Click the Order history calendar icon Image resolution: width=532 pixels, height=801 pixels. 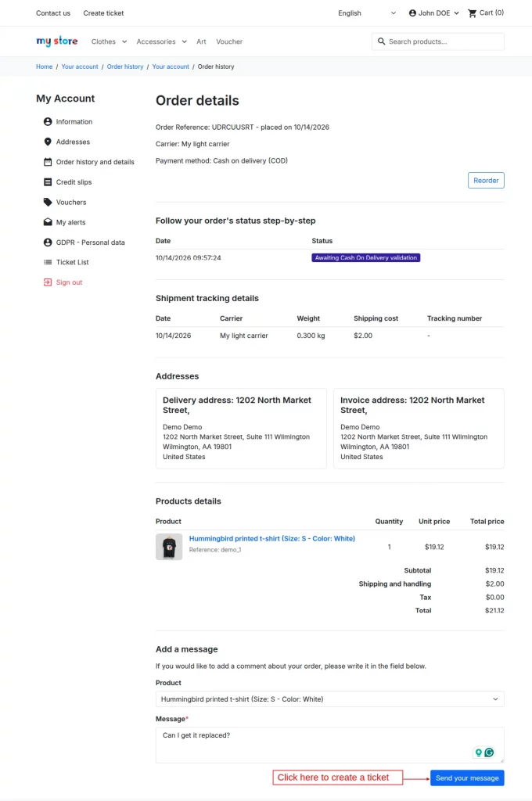tap(48, 162)
